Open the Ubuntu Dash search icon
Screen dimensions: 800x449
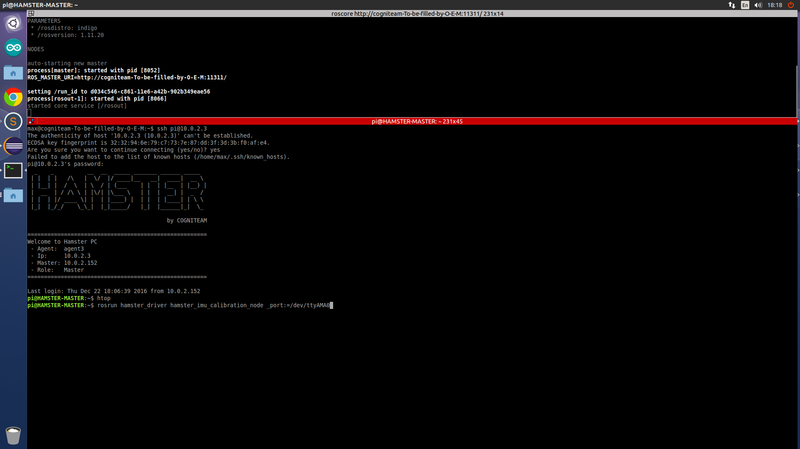[13, 23]
